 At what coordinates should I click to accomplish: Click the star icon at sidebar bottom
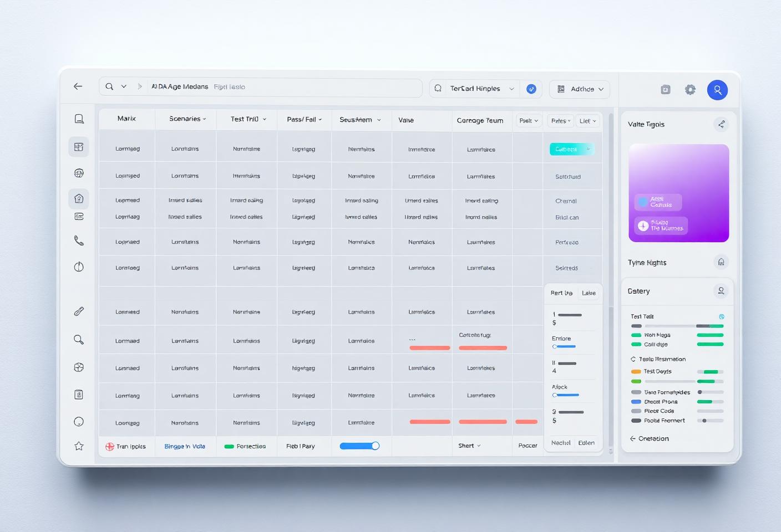pyautogui.click(x=79, y=446)
